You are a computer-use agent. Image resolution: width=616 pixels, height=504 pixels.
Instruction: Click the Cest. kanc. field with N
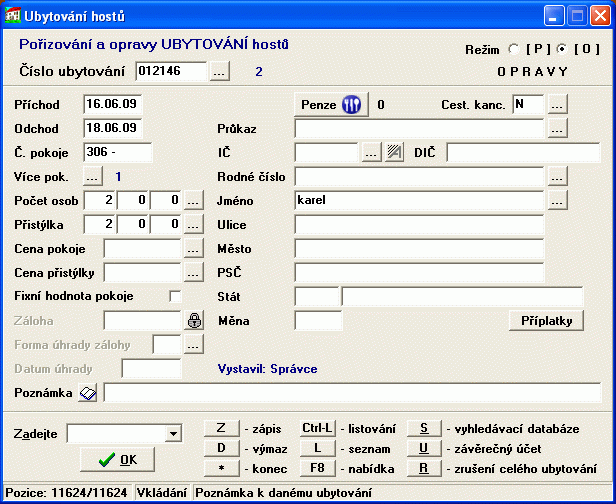pos(528,104)
